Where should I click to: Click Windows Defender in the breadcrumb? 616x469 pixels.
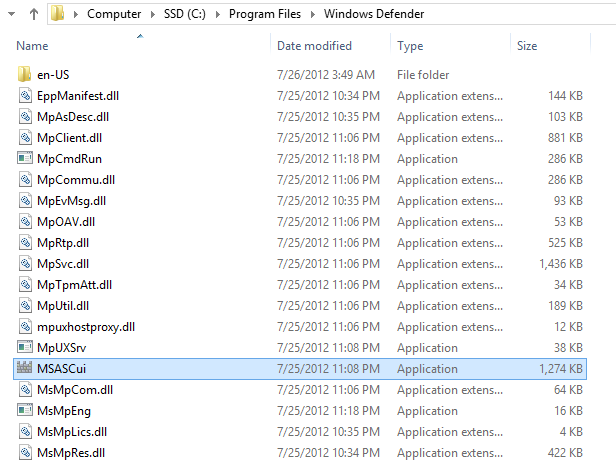(x=374, y=14)
